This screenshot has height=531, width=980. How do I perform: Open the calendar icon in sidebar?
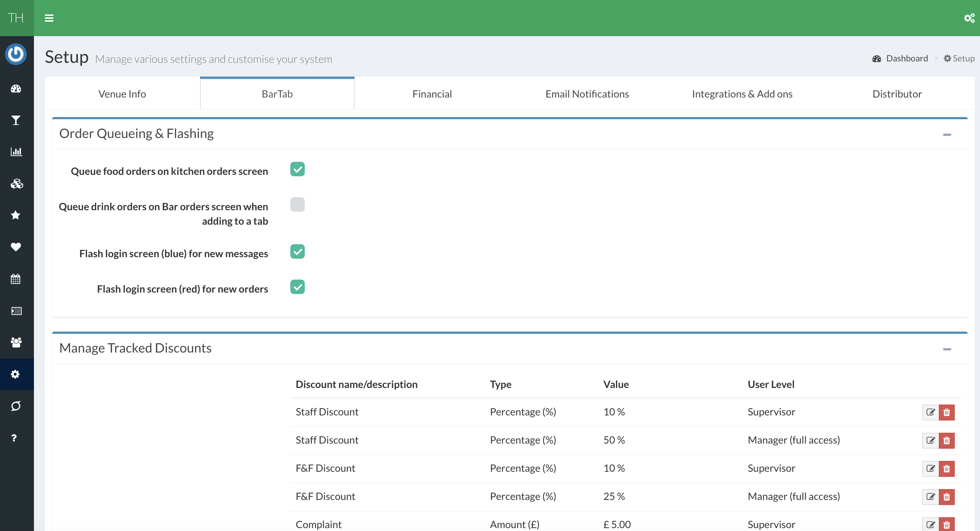16,279
